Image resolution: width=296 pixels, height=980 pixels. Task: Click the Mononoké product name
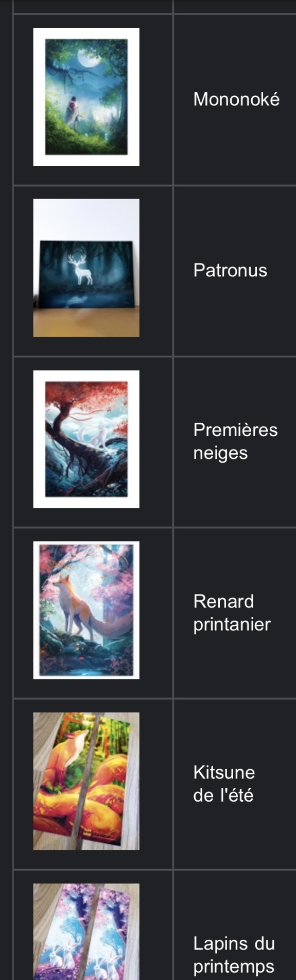click(236, 99)
